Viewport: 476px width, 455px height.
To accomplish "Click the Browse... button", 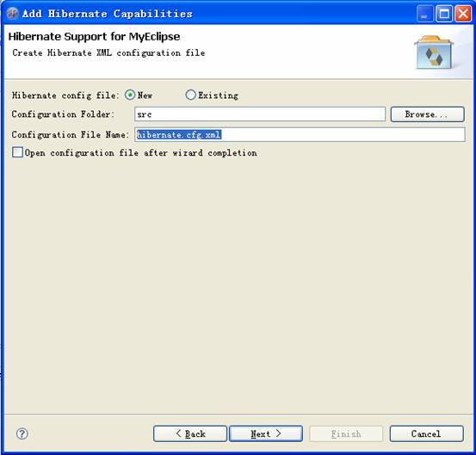I will (428, 114).
